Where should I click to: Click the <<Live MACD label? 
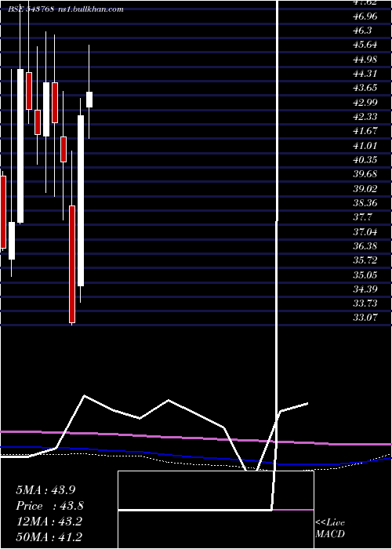[330, 528]
